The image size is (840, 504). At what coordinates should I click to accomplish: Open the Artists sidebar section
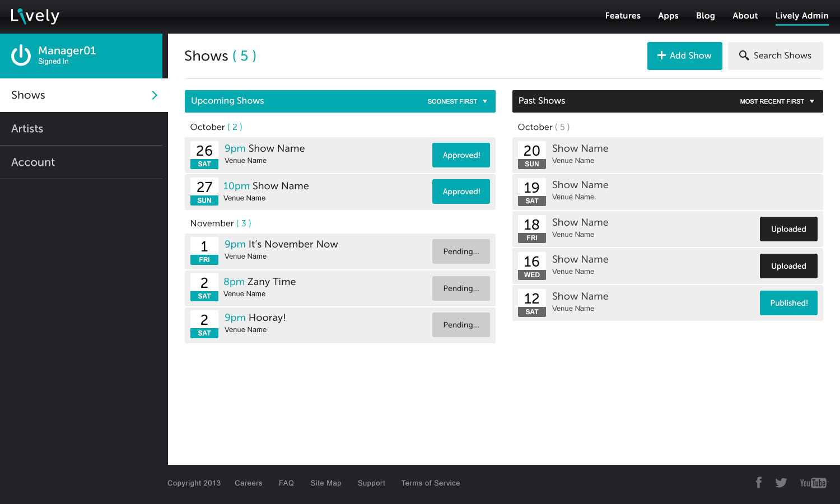pos(27,129)
